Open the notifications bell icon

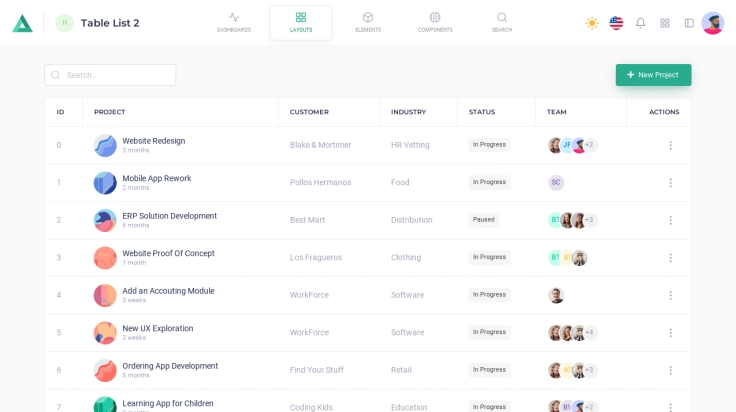640,23
